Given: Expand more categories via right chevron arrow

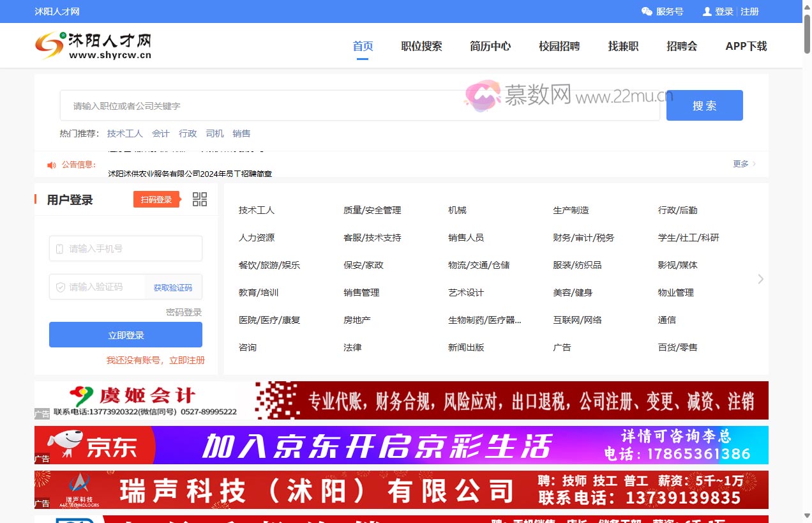Looking at the screenshot, I should point(760,279).
